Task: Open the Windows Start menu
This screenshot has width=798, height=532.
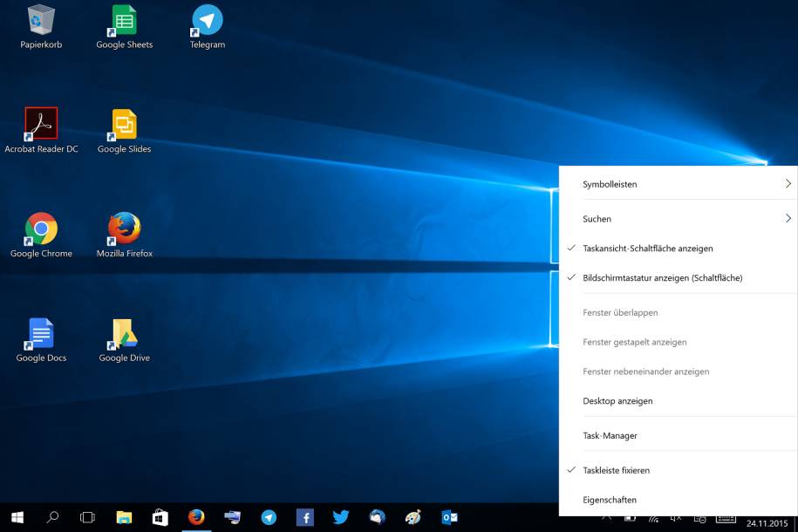Action: 17,517
